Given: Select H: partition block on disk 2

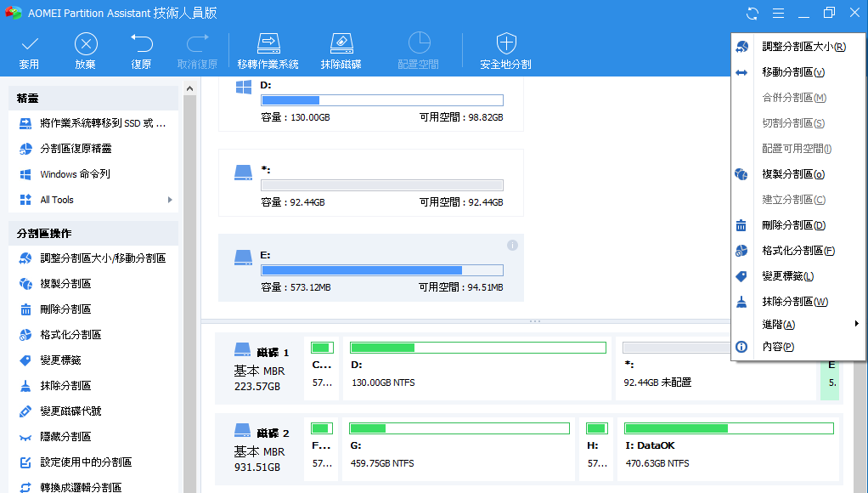Looking at the screenshot, I should (x=597, y=450).
